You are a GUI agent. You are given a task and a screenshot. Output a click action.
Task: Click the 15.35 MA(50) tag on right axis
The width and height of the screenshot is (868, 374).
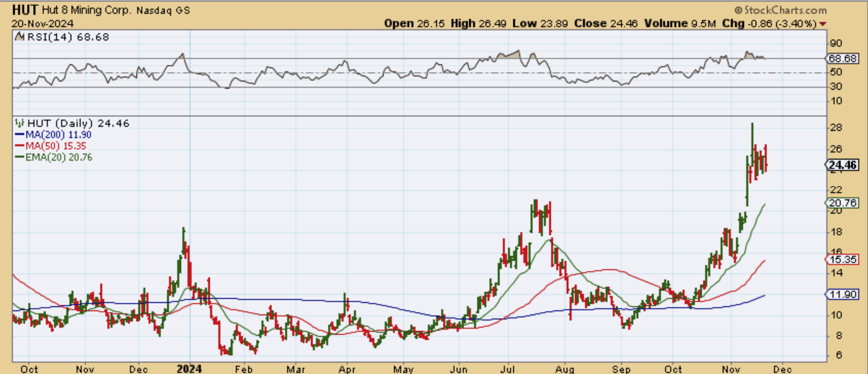coord(842,259)
